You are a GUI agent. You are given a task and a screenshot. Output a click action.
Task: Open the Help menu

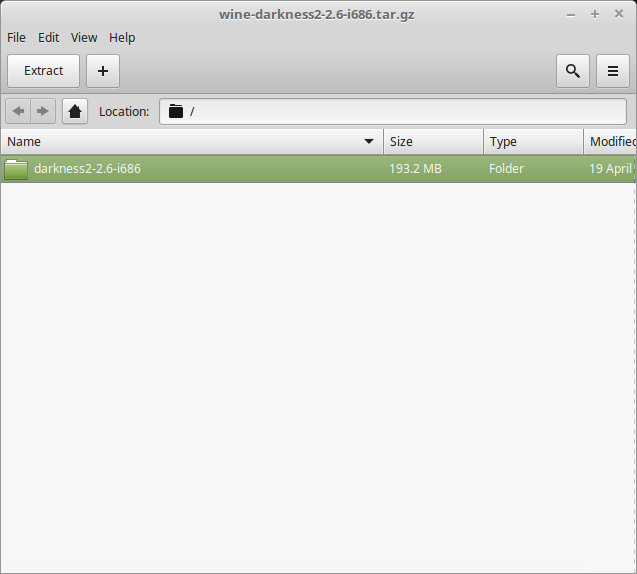point(122,38)
